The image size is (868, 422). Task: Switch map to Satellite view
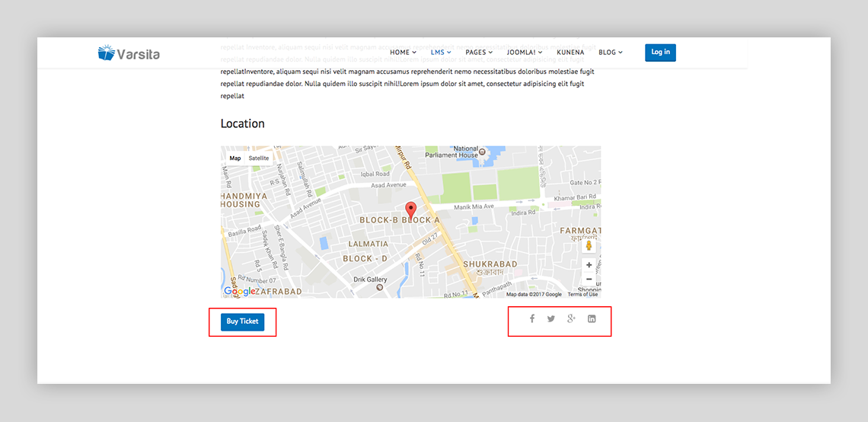(259, 158)
